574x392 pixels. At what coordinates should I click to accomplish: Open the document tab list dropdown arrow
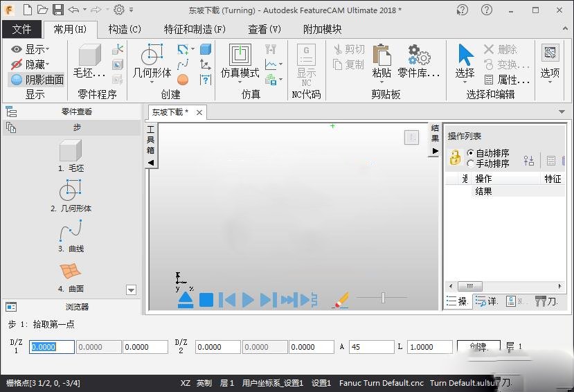point(562,112)
